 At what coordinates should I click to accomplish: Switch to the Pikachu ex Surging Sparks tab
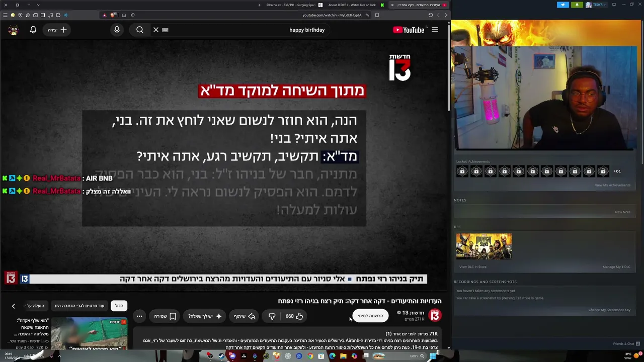291,5
